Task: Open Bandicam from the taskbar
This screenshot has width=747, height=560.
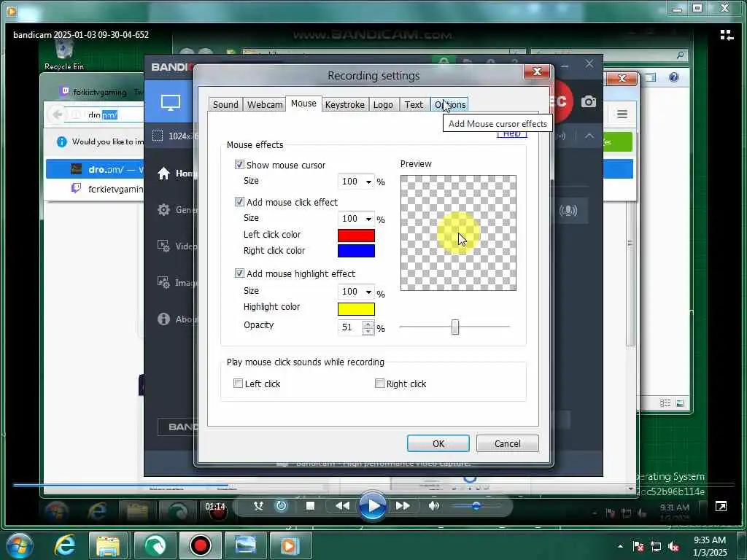Action: (200, 545)
